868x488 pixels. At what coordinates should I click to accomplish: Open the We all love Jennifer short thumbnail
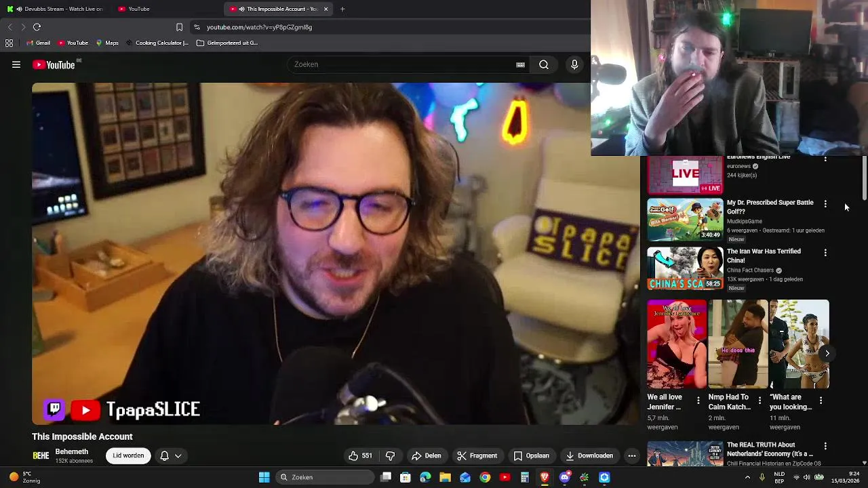point(677,344)
